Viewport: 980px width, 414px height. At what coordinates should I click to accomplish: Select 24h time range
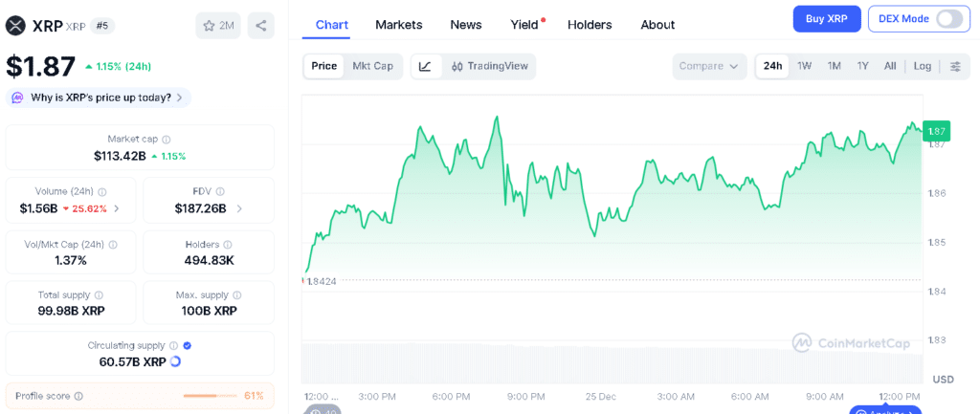[x=772, y=66]
